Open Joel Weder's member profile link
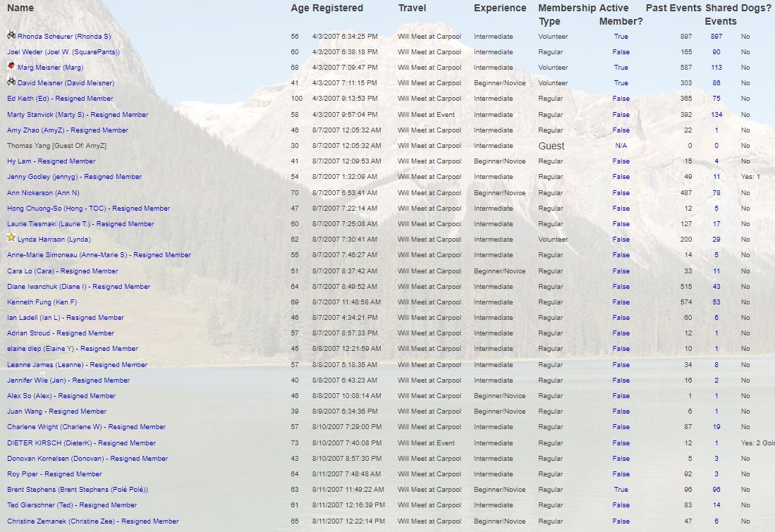 [63, 52]
